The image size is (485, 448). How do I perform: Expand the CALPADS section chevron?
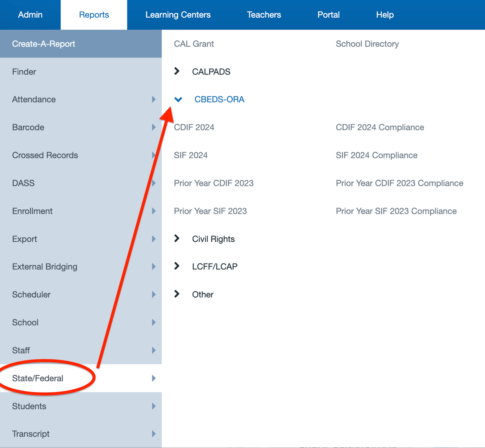point(177,71)
